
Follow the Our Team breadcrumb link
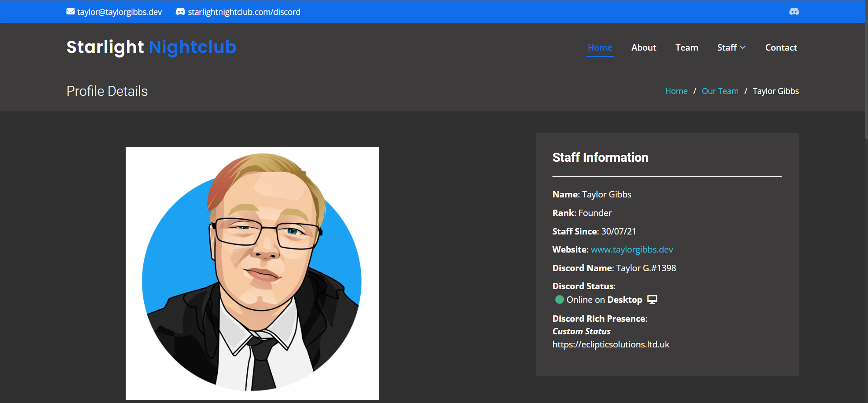click(720, 91)
